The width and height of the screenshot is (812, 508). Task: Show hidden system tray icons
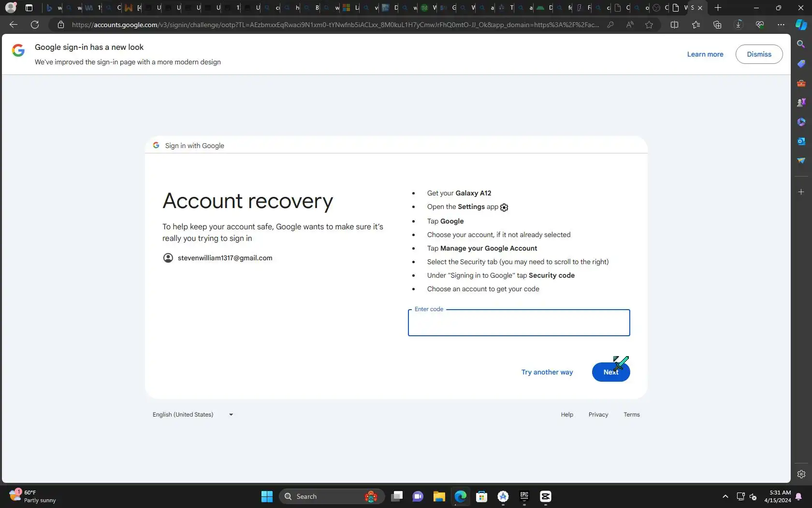[725, 496]
